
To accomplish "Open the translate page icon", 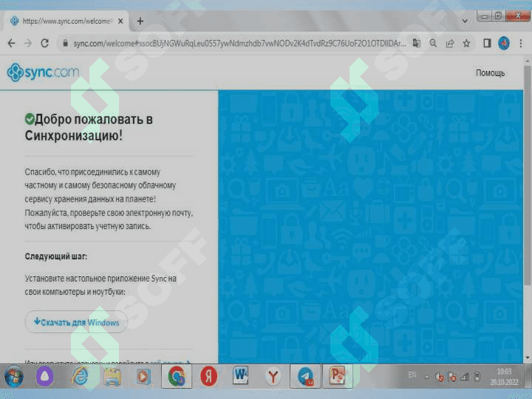I will pyautogui.click(x=416, y=43).
